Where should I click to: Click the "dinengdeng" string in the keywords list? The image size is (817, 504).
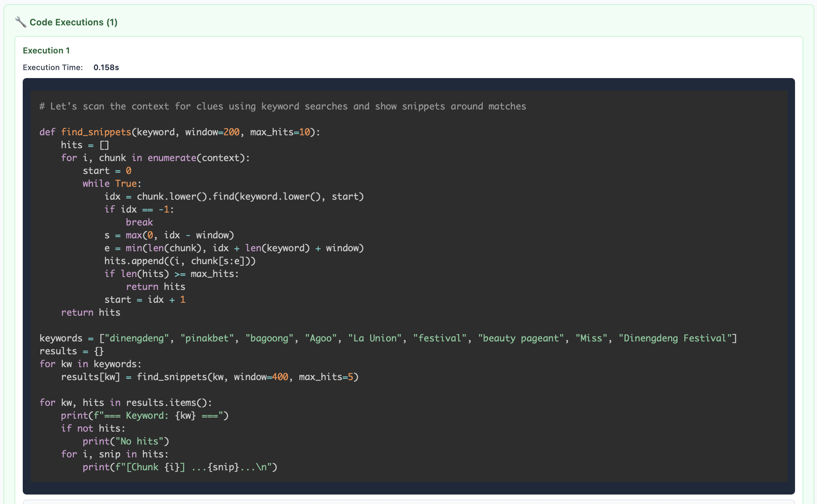[x=136, y=338]
